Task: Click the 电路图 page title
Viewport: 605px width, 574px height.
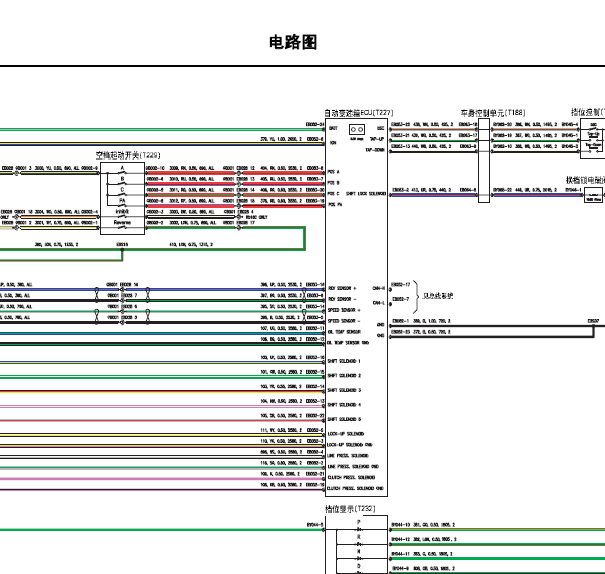Action: click(x=293, y=42)
